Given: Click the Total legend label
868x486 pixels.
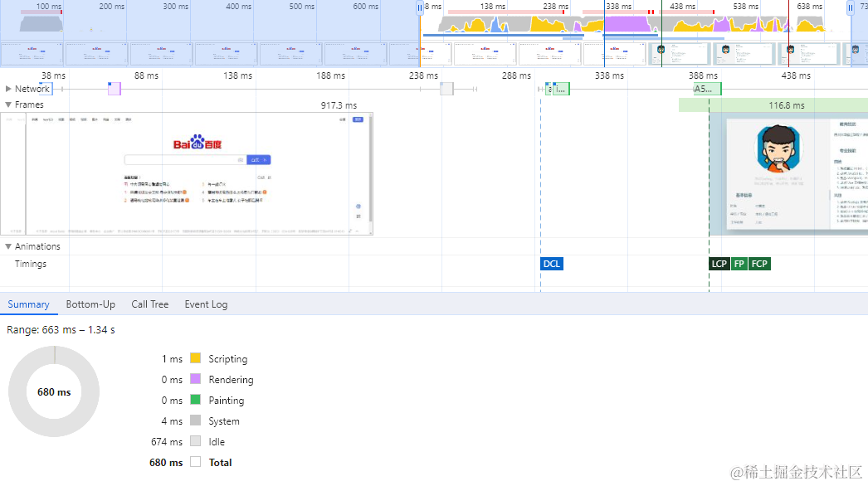Looking at the screenshot, I should pyautogui.click(x=221, y=462).
